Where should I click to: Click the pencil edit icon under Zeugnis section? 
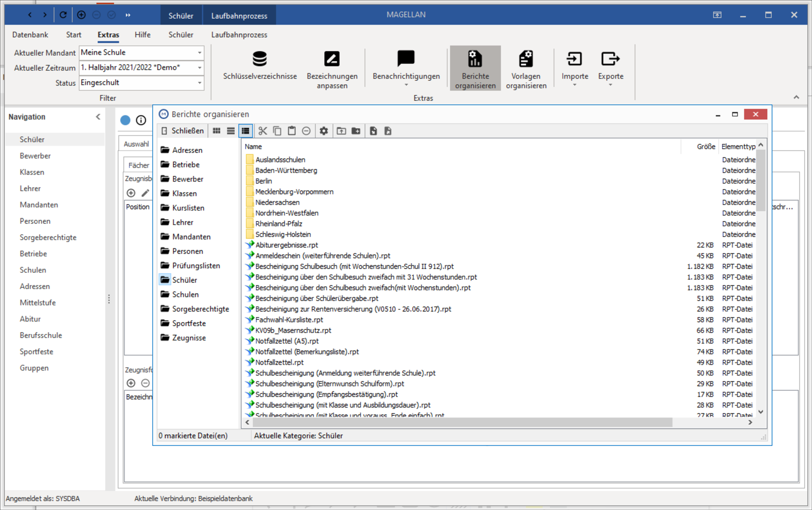pos(145,193)
